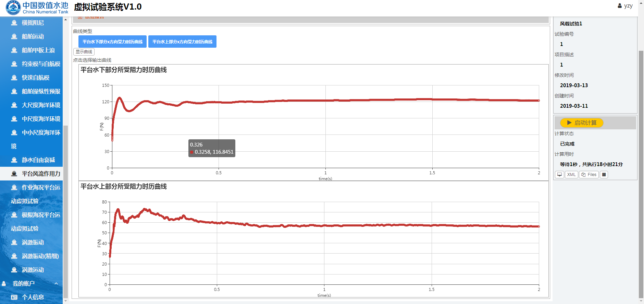Click the page's right vertical scrollbar
Viewport: 644px width, 304px height.
pos(641,172)
